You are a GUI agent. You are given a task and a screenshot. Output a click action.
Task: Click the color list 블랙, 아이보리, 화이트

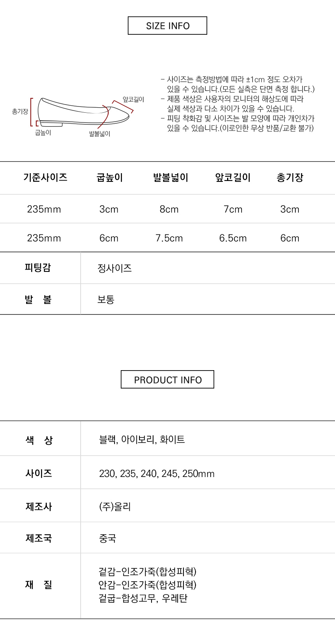[x=142, y=440]
